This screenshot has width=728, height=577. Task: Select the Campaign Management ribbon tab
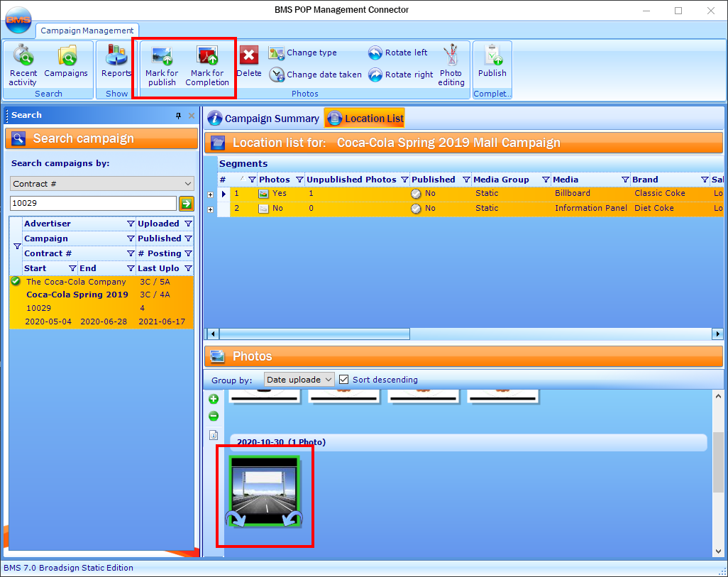87,31
